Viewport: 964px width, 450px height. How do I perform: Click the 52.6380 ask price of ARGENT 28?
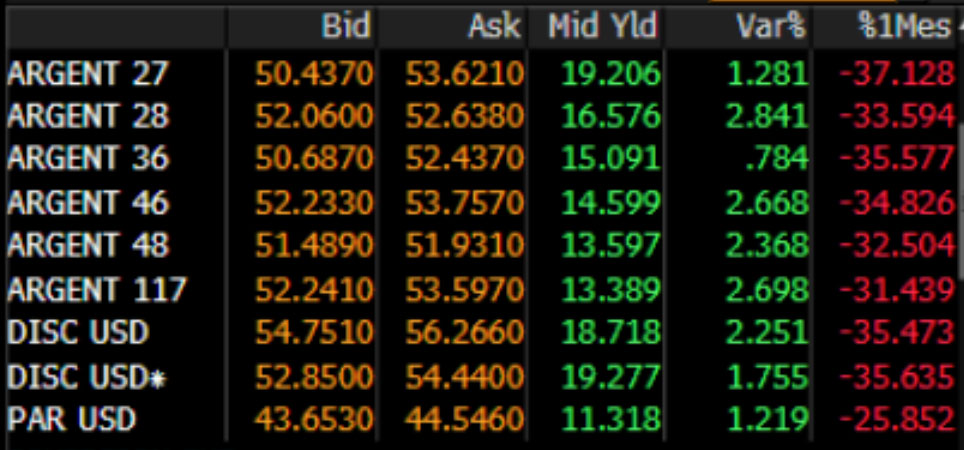pyautogui.click(x=465, y=117)
